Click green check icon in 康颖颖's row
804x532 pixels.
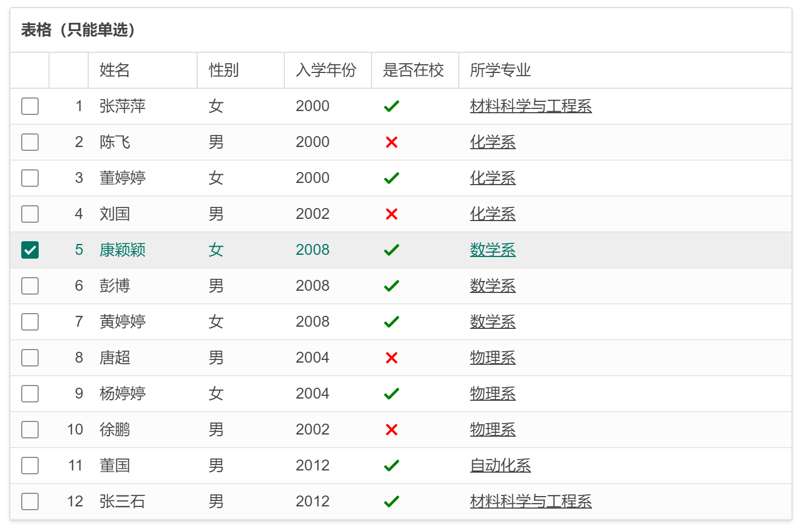[392, 250]
